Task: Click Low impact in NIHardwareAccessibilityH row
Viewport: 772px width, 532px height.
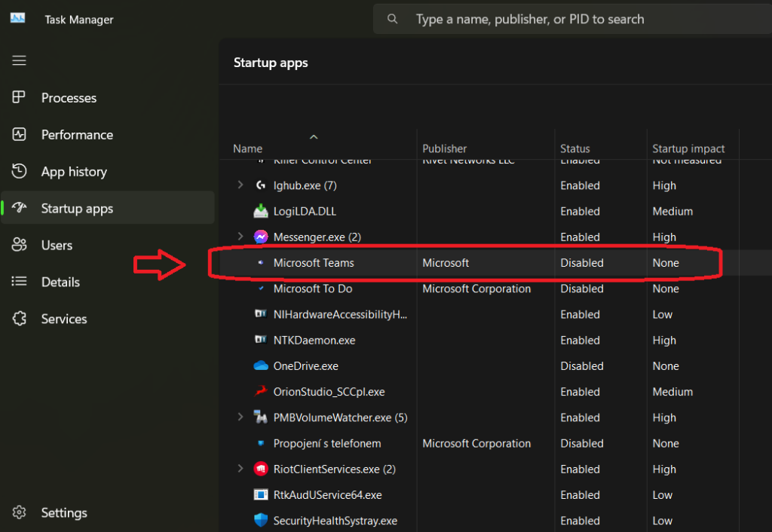Action: point(662,314)
